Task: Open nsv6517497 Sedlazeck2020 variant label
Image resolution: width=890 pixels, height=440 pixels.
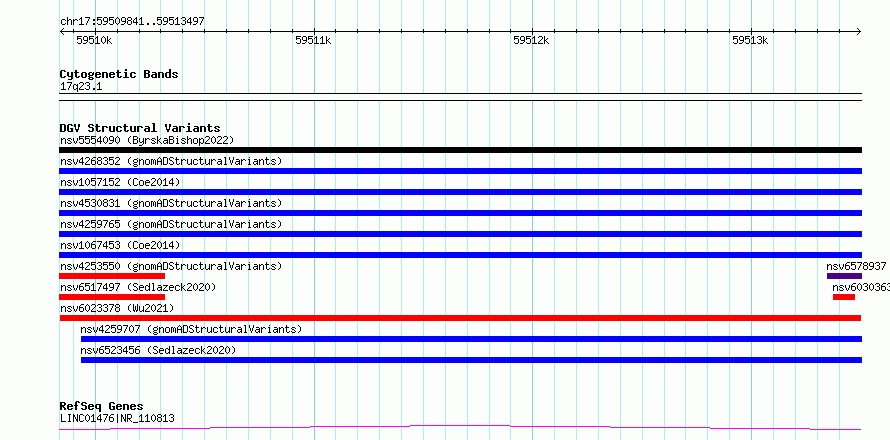Action: click(x=138, y=287)
